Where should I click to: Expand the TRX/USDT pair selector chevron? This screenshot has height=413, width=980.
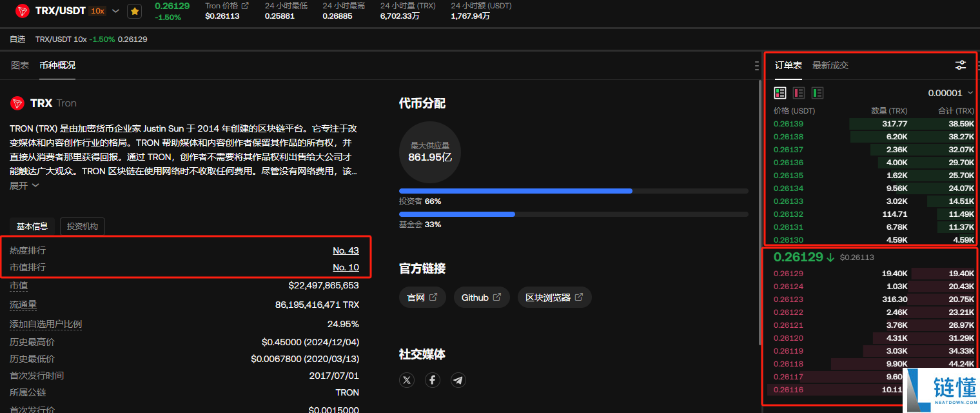[115, 11]
